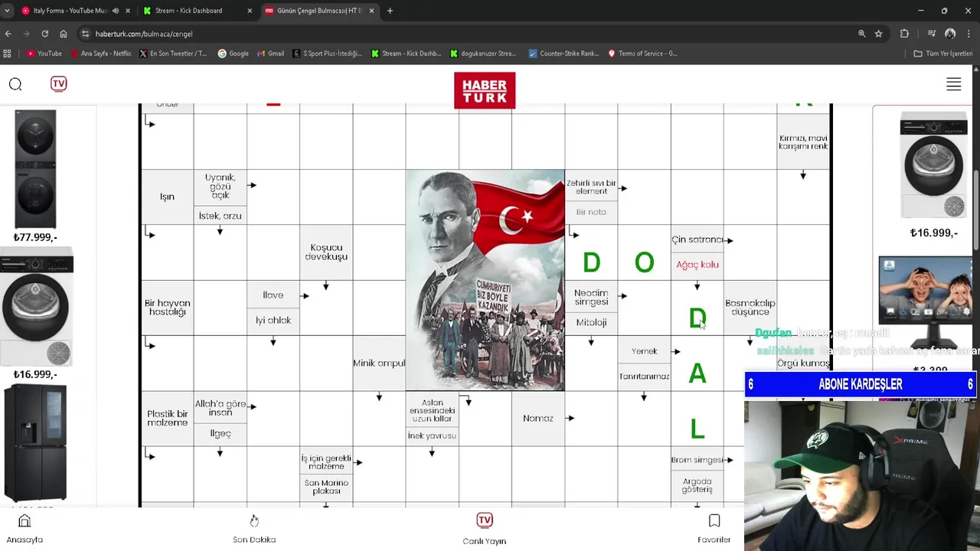Open the Terms of Service bookmark
This screenshot has width=980, height=551.
tap(642, 54)
